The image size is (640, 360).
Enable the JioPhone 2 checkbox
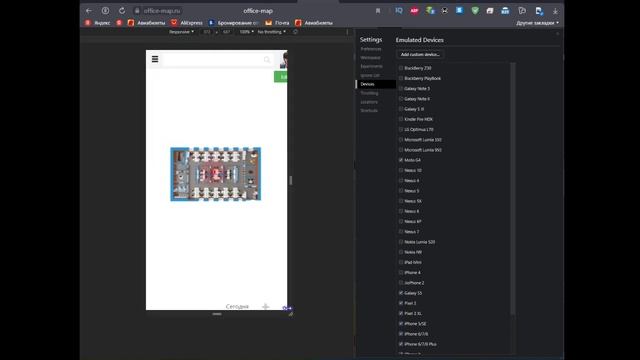[x=401, y=282]
